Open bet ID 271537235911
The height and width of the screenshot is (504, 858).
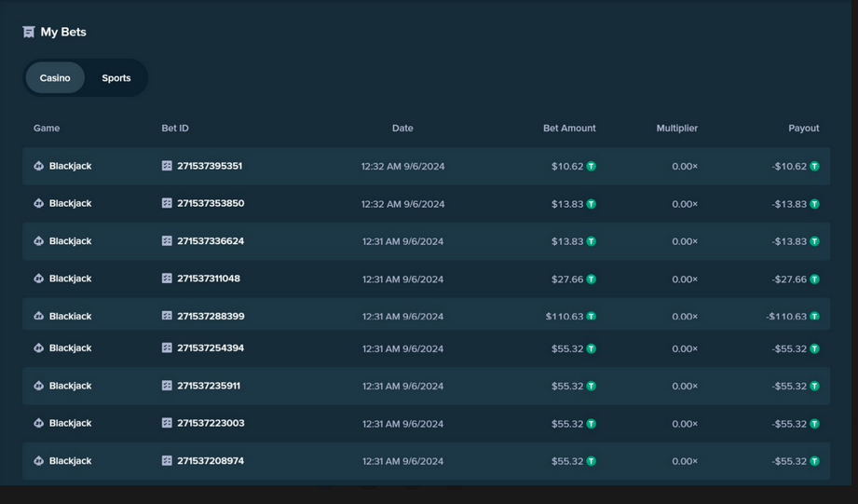tap(209, 386)
